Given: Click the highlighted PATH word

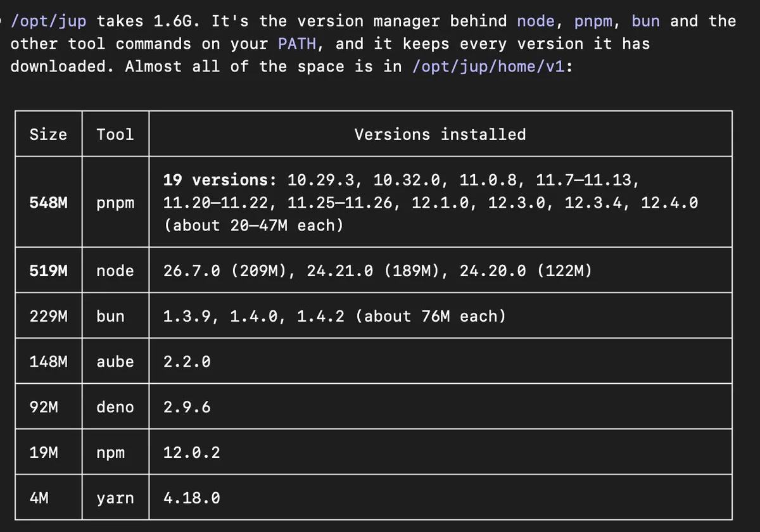Looking at the screenshot, I should point(297,44).
